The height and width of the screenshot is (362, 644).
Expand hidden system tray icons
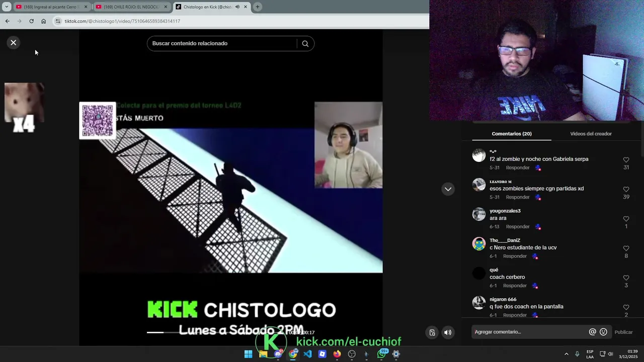click(x=566, y=354)
